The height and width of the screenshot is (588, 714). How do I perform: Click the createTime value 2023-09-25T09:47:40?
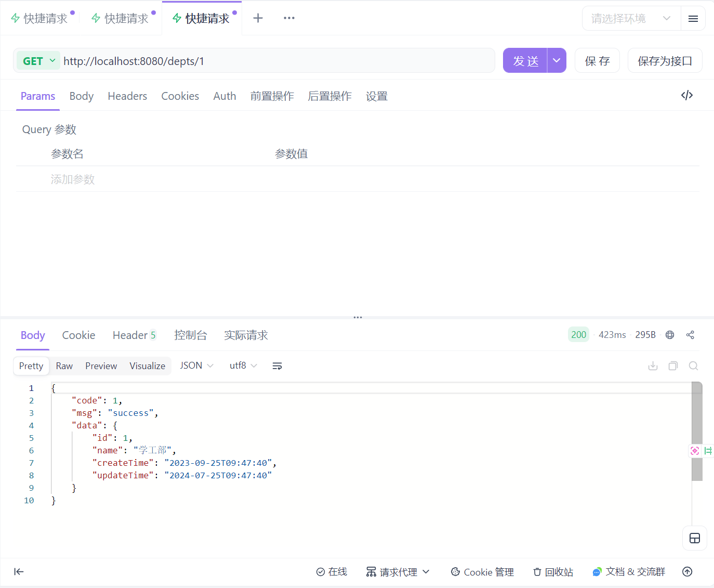point(218,463)
